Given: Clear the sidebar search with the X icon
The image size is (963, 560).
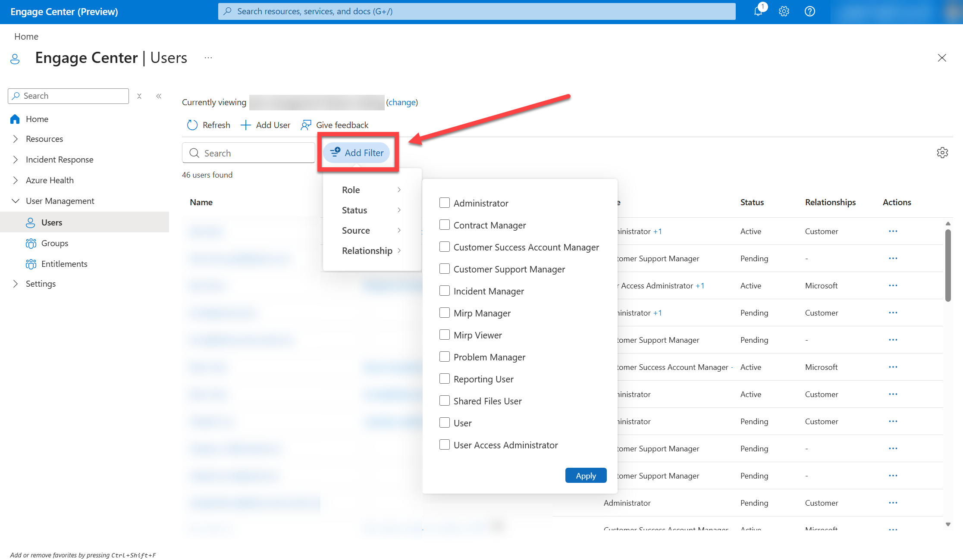Looking at the screenshot, I should pos(139,96).
